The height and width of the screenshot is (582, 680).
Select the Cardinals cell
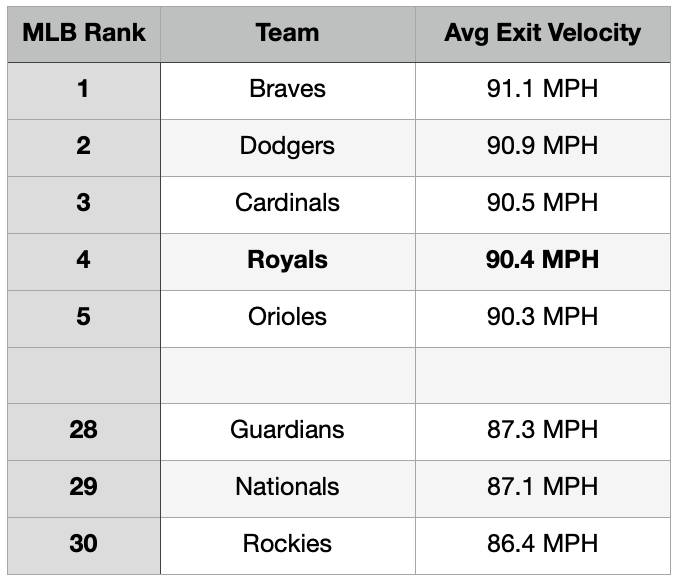coord(287,203)
